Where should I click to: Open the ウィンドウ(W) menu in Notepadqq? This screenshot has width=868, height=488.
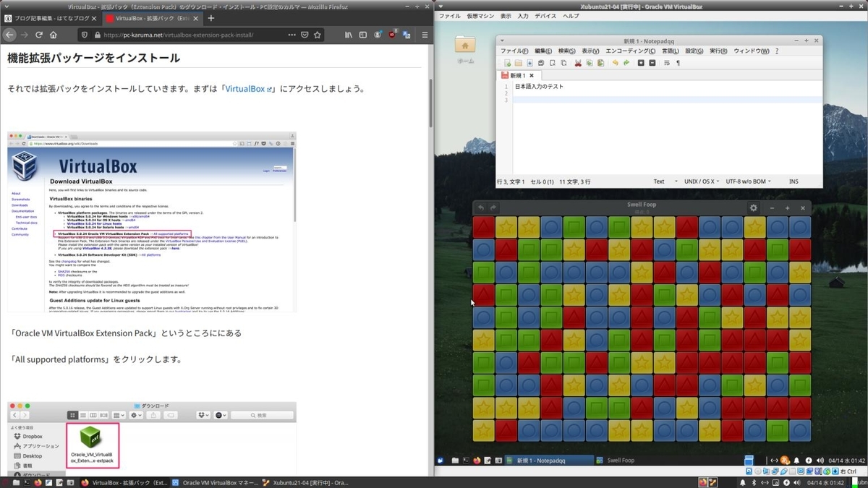pos(752,51)
